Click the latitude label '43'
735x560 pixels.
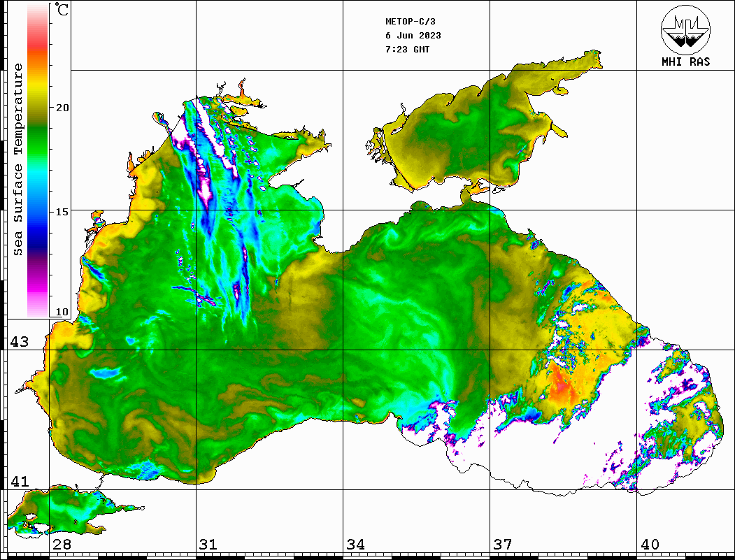20,342
